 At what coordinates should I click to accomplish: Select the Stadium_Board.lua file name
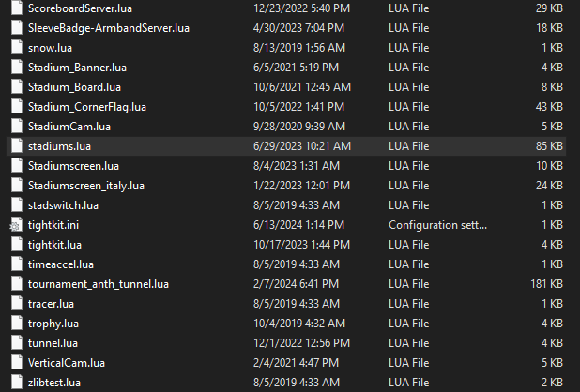(x=74, y=87)
